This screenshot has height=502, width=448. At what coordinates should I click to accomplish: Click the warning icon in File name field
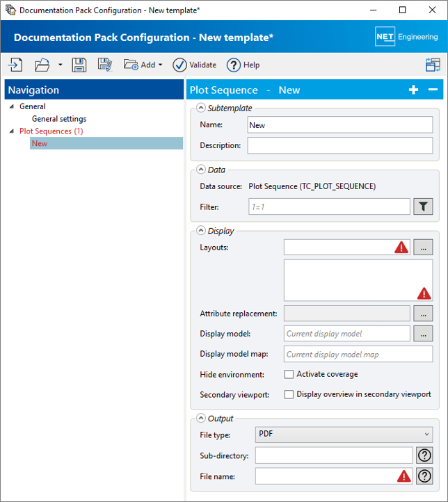click(403, 476)
